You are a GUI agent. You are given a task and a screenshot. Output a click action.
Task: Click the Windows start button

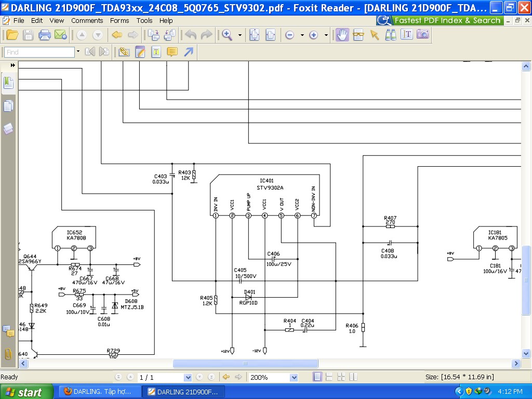point(26,392)
